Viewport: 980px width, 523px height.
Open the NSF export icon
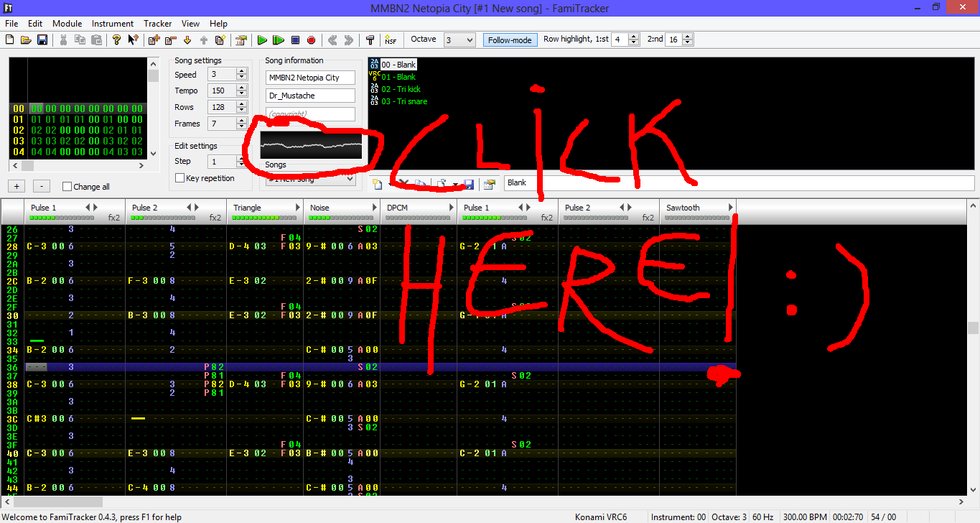(391, 40)
